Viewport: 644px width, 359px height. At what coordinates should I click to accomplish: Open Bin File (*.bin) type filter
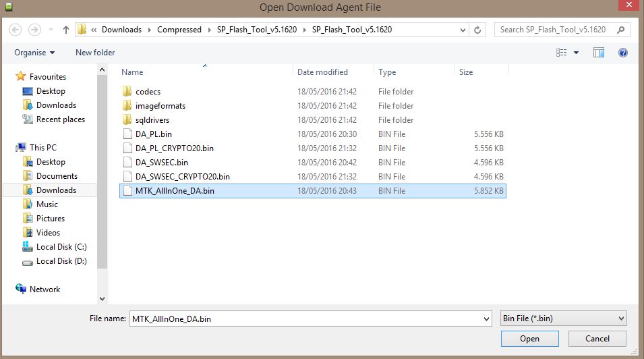point(564,319)
